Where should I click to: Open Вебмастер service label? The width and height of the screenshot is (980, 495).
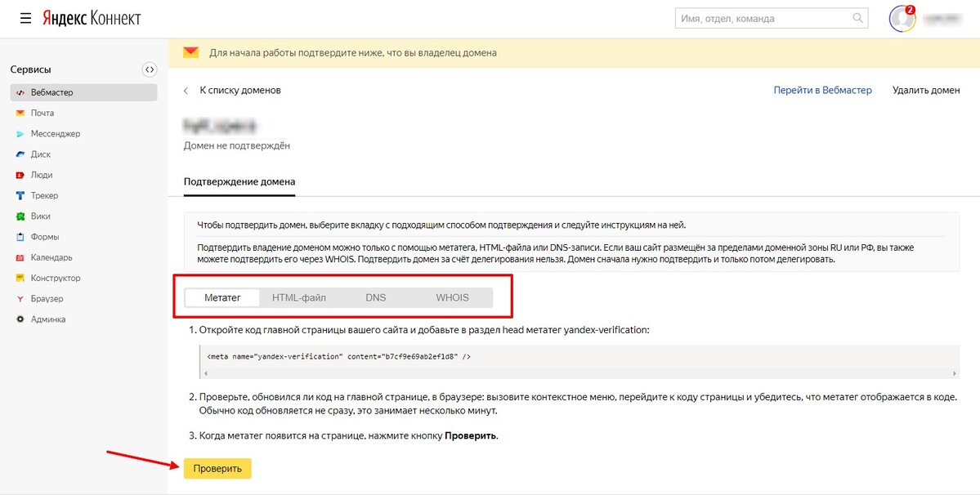51,92
